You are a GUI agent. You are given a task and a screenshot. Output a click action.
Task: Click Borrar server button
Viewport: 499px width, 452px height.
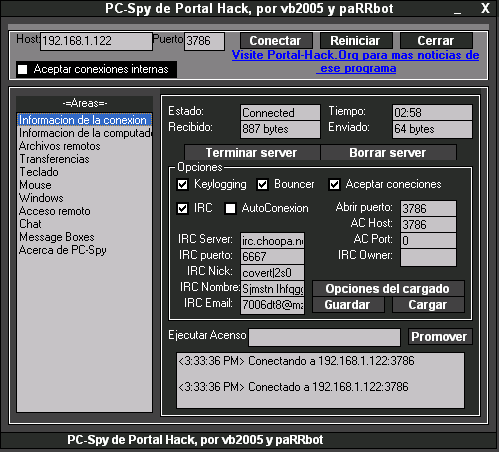coord(388,153)
